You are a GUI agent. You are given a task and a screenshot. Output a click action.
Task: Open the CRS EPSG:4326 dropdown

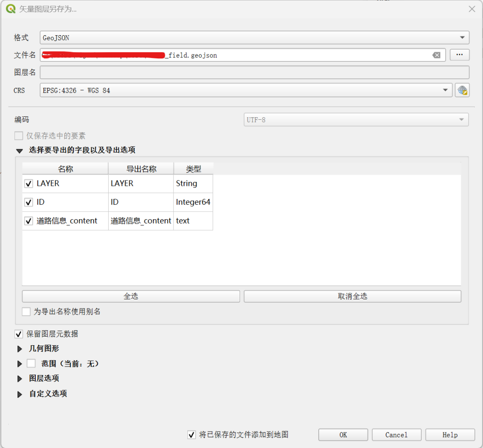246,90
